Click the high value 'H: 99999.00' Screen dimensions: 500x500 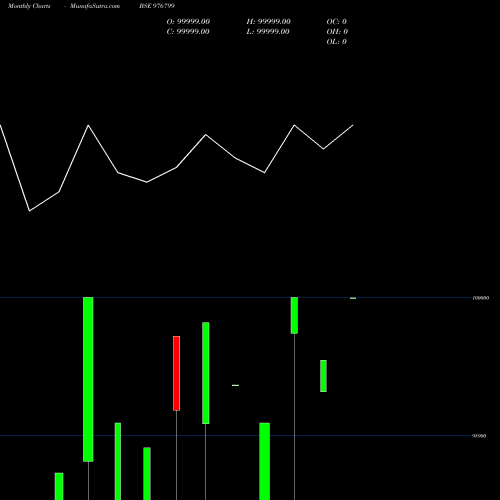pyautogui.click(x=269, y=22)
